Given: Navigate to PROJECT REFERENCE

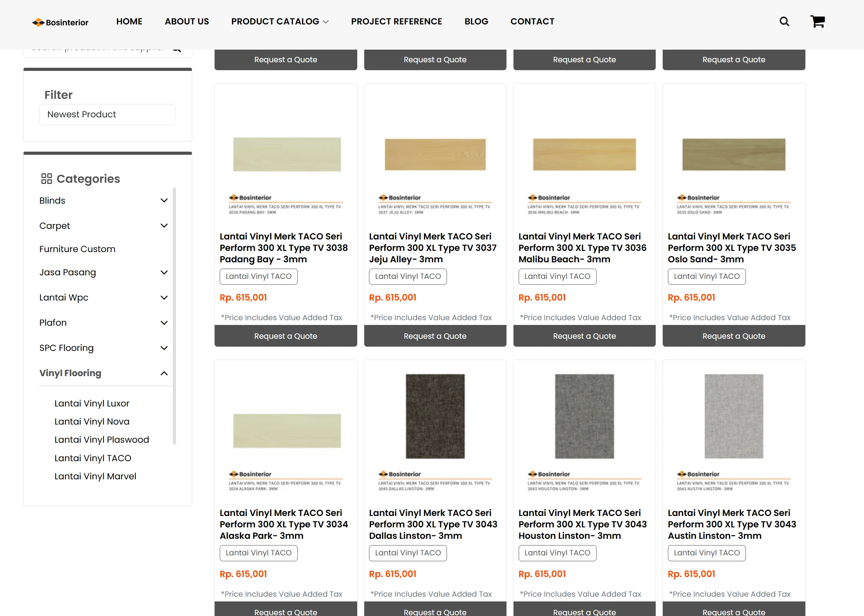Looking at the screenshot, I should (x=397, y=21).
